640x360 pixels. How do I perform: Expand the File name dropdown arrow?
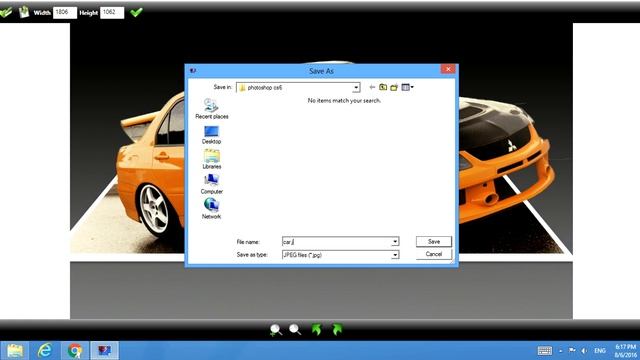click(x=395, y=242)
